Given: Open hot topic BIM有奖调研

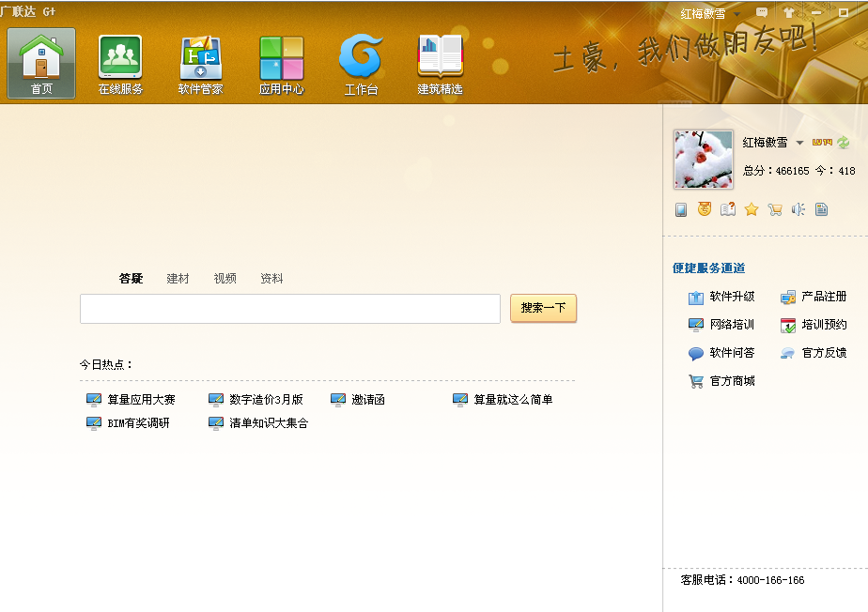Looking at the screenshot, I should [x=128, y=423].
